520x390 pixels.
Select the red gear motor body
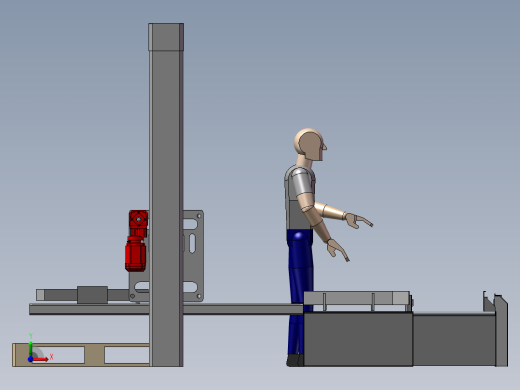[135, 253]
